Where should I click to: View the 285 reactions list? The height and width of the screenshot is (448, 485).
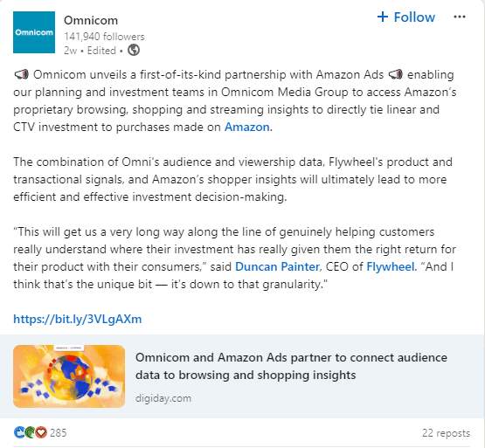[x=59, y=432]
